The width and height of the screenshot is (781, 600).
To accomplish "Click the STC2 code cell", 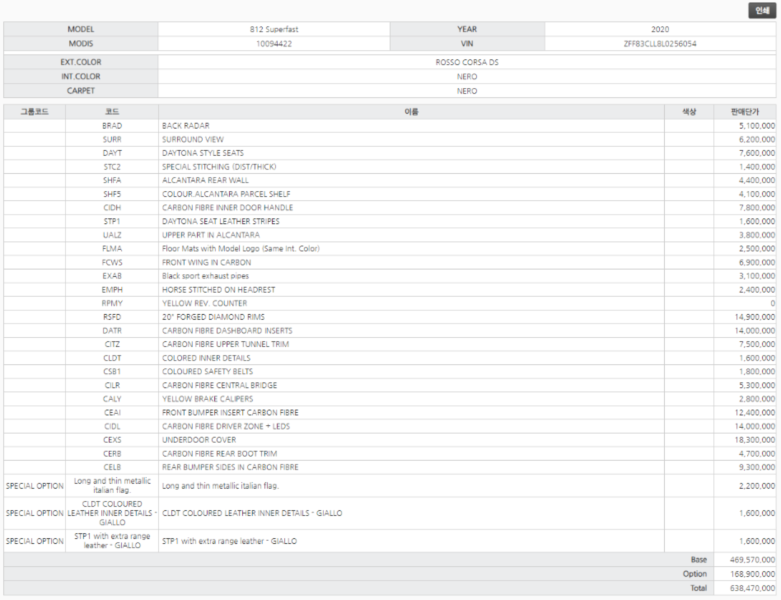I will click(x=112, y=167).
